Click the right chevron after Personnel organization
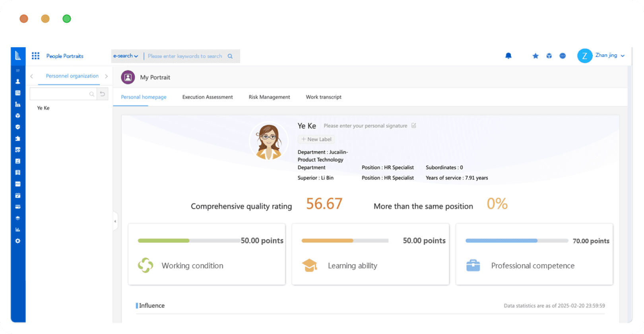 point(106,76)
